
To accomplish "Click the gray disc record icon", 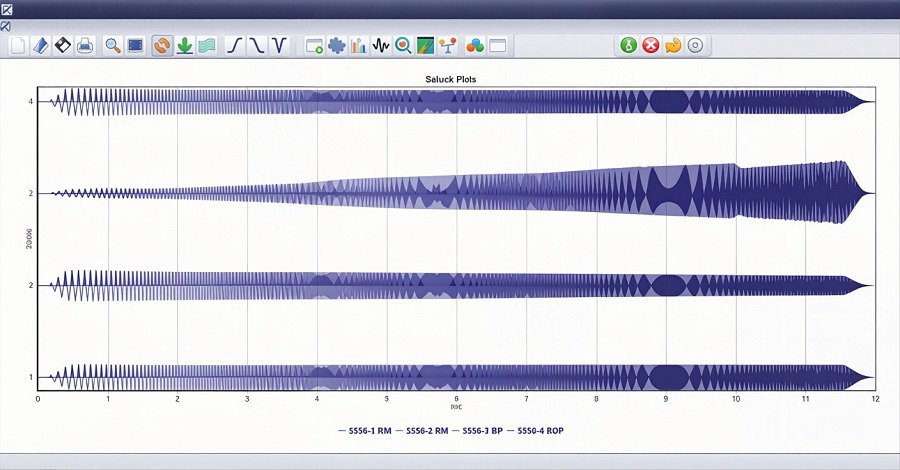I will (x=695, y=45).
